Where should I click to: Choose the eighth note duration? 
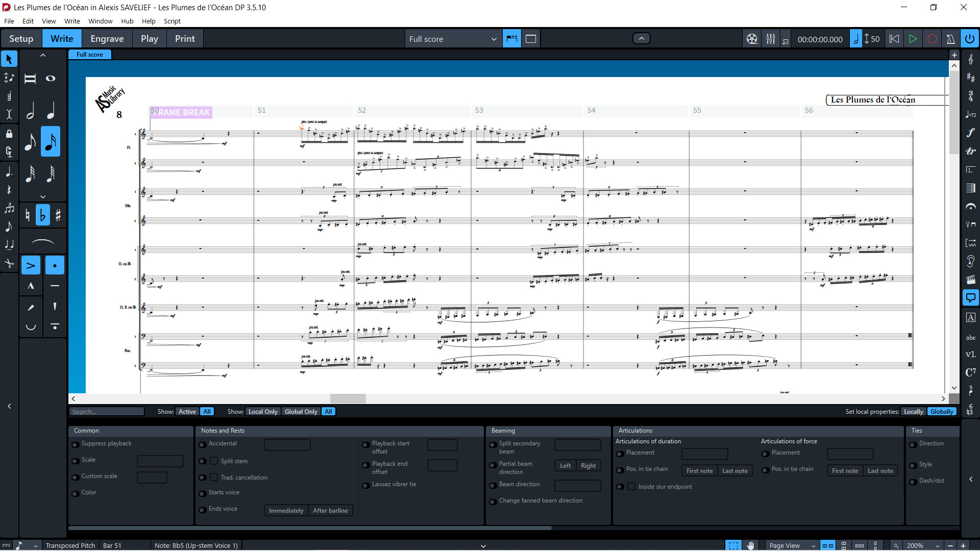31,141
